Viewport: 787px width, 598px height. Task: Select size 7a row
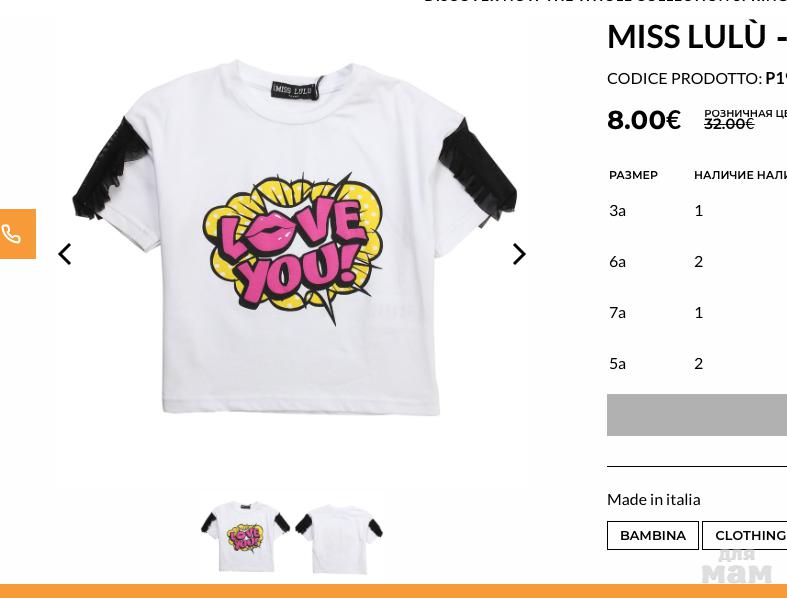point(617,312)
